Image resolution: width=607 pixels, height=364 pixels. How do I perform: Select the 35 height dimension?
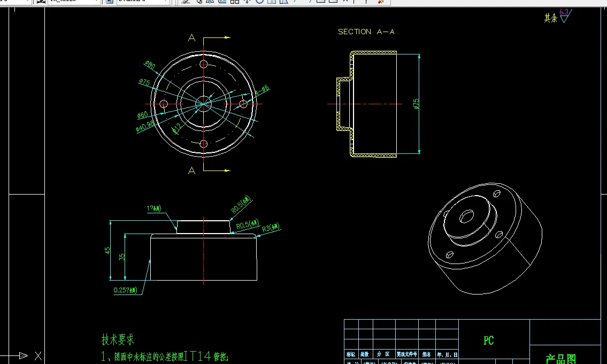tap(121, 257)
